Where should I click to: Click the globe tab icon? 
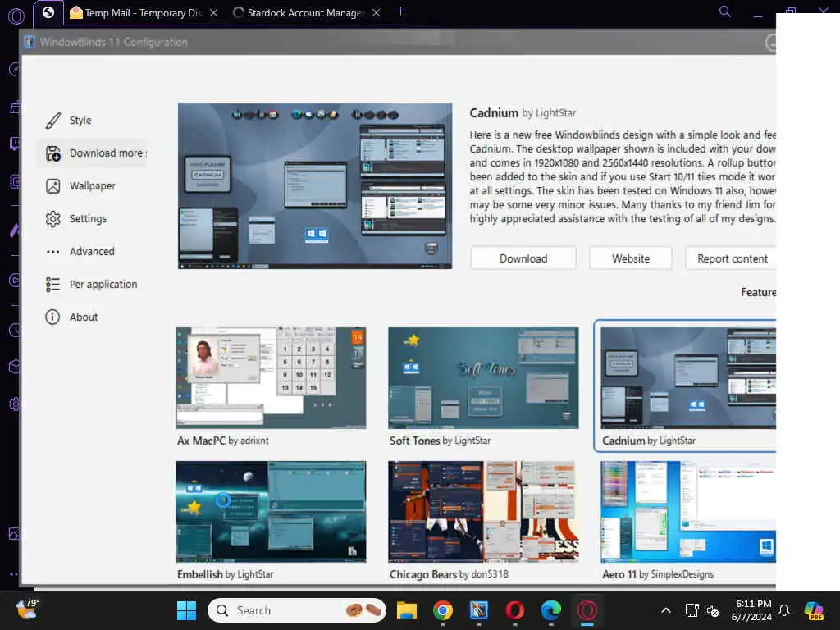pos(48,12)
